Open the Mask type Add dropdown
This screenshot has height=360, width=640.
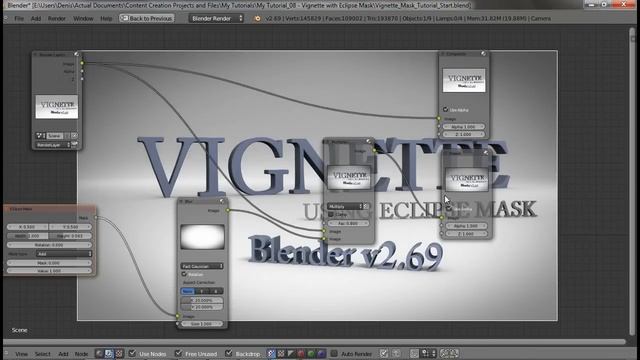64,254
